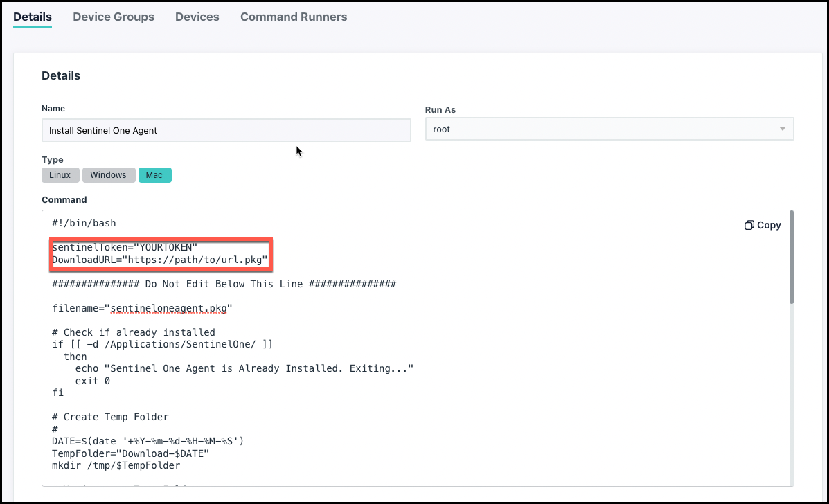Click the Do Not Edit Below This Line comment
Screen dimensions: 829x504
tap(224, 284)
